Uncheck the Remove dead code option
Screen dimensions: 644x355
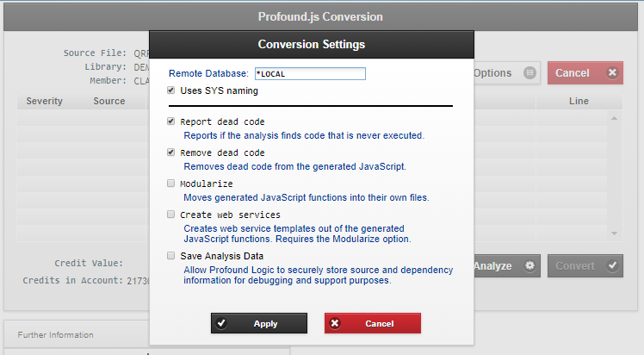[x=172, y=153]
